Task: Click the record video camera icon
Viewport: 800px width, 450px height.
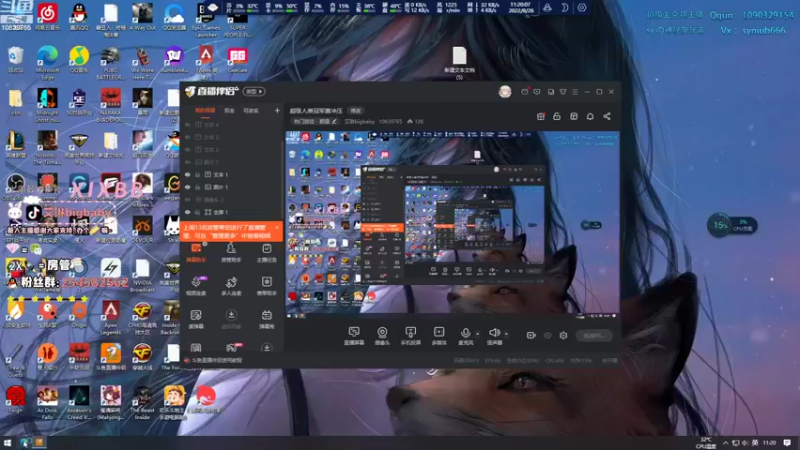Action: click(531, 335)
